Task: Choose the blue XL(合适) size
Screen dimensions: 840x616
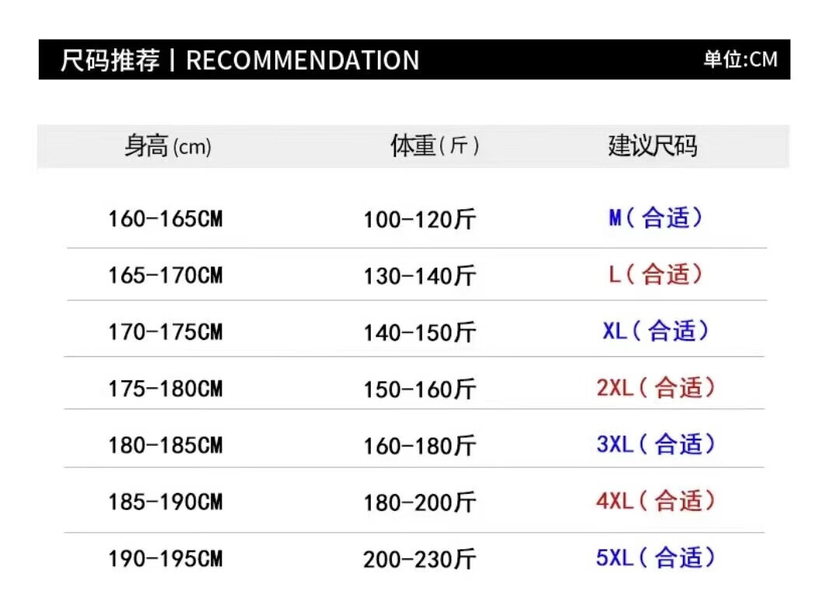Action: click(655, 331)
